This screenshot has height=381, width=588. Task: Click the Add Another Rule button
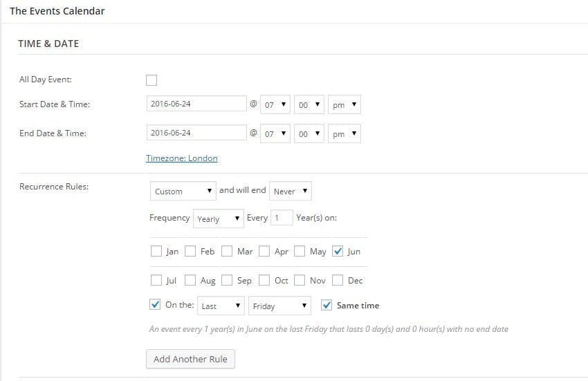pyautogui.click(x=191, y=359)
